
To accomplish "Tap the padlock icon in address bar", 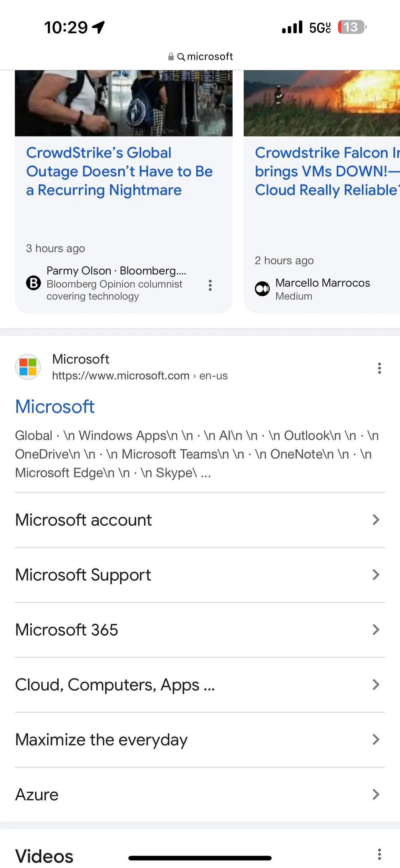I will click(171, 57).
